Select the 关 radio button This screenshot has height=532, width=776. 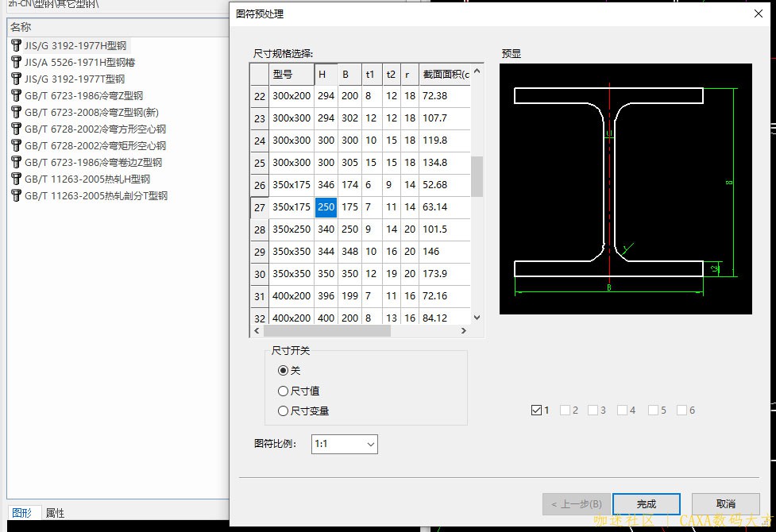(x=284, y=371)
